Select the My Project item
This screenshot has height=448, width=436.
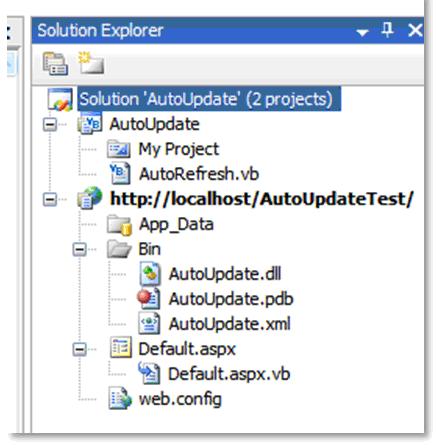click(x=179, y=149)
